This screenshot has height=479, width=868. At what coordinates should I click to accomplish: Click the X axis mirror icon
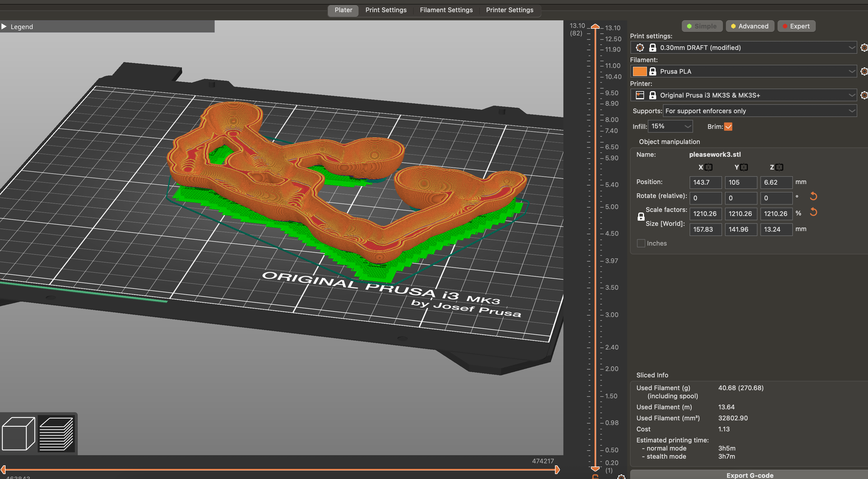click(x=709, y=167)
